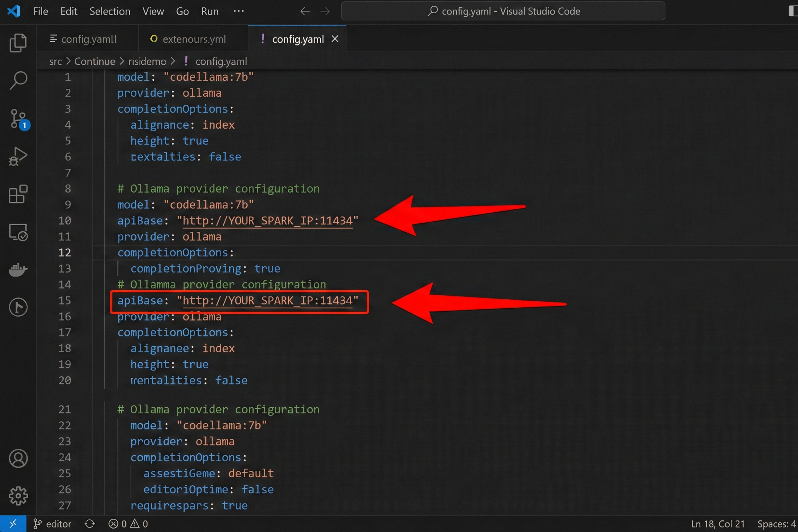Open the Explorer view in activity bar

[18, 43]
